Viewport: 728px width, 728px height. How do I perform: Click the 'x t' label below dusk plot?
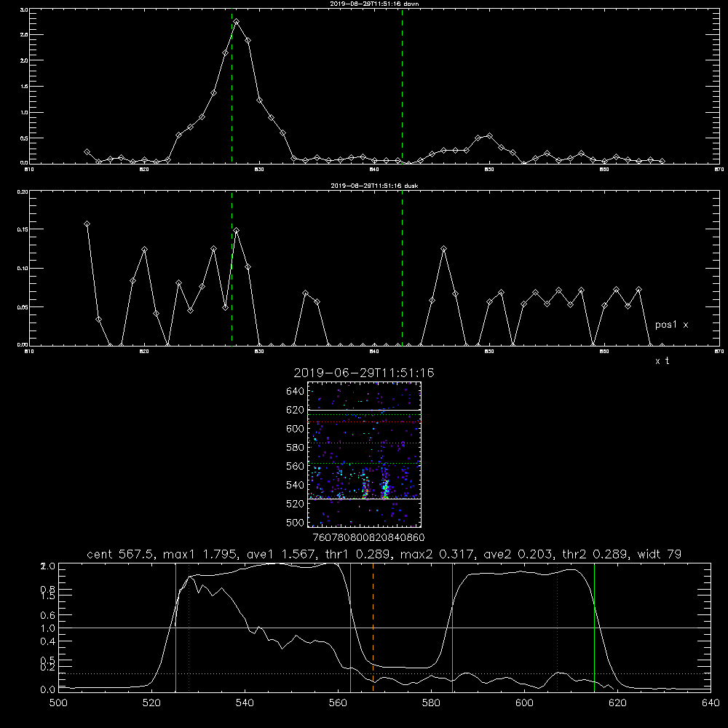[x=662, y=361]
